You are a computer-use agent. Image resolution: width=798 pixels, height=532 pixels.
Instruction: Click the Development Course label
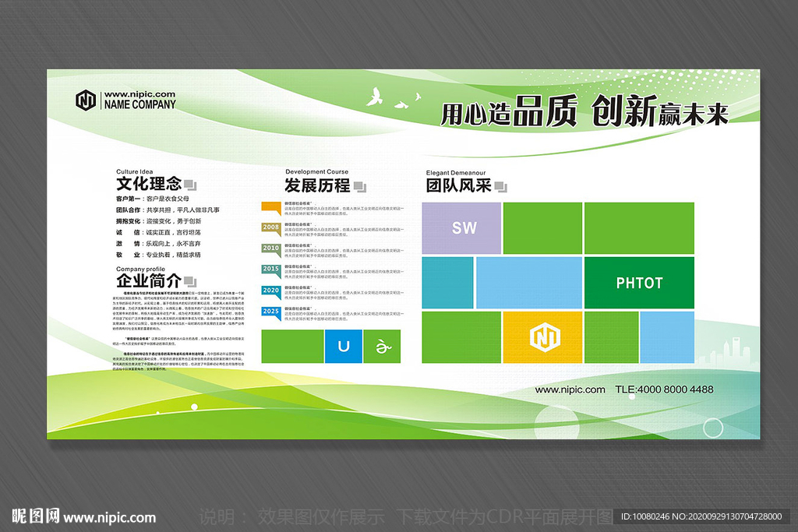(x=317, y=172)
